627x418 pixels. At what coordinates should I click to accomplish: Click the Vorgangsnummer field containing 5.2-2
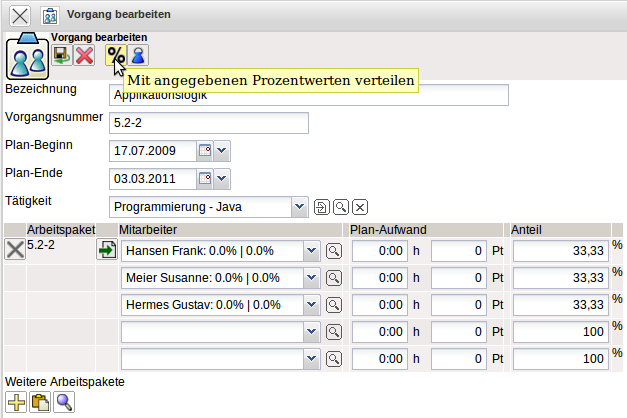(x=208, y=123)
